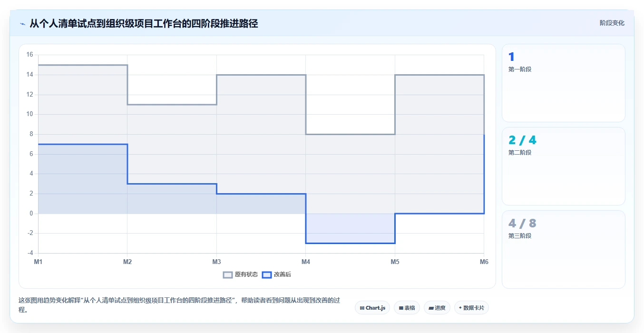Click the lightning icon beside the title
Screen dimensions: 644x333
[x=22, y=24]
